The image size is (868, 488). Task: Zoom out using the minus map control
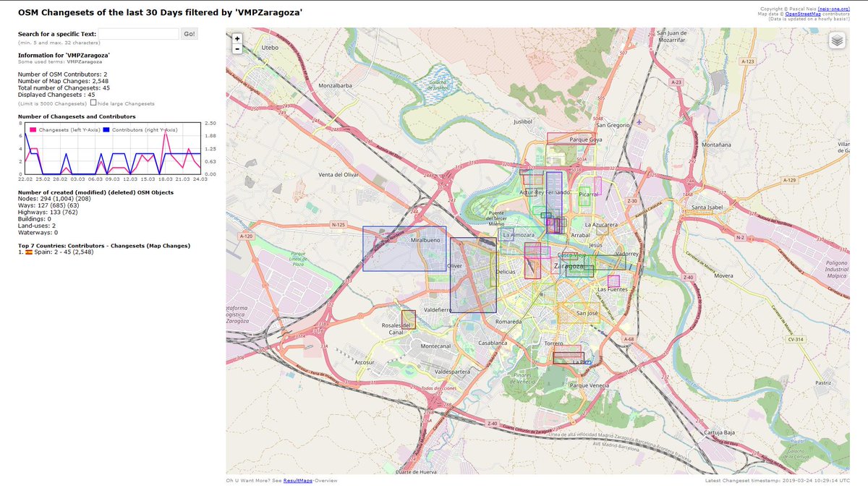point(237,49)
